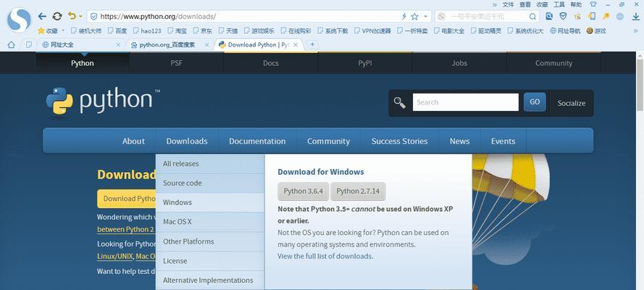Select the PyPI top navigation tab
The width and height of the screenshot is (644, 290).
tap(364, 63)
